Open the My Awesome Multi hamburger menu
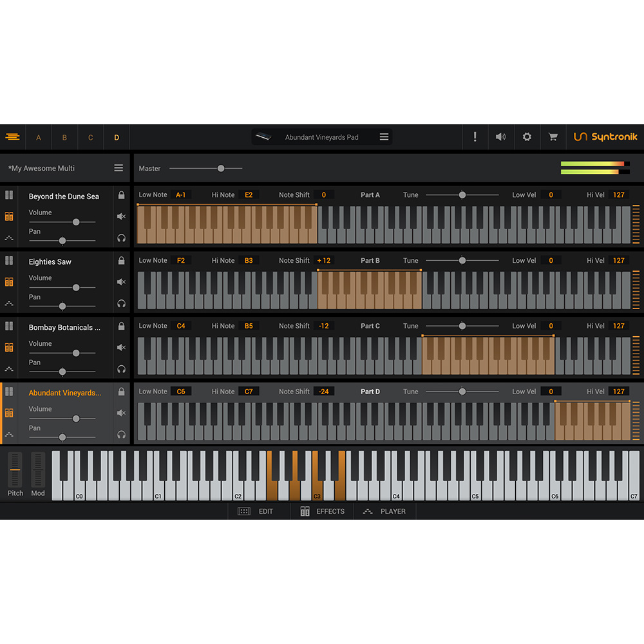Screen dimensions: 644x644 (118, 168)
